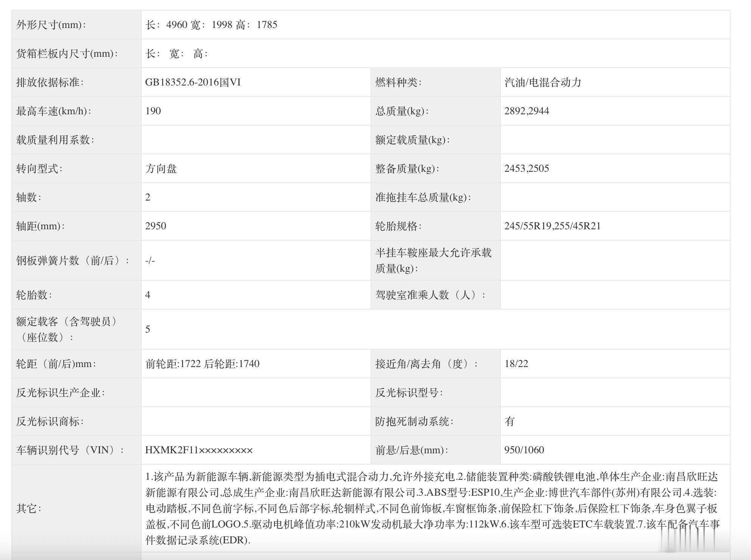Image resolution: width=751 pixels, height=560 pixels.
Task: Click the '钢板弹簧片数（前/后）:' label
Action: [x=73, y=260]
